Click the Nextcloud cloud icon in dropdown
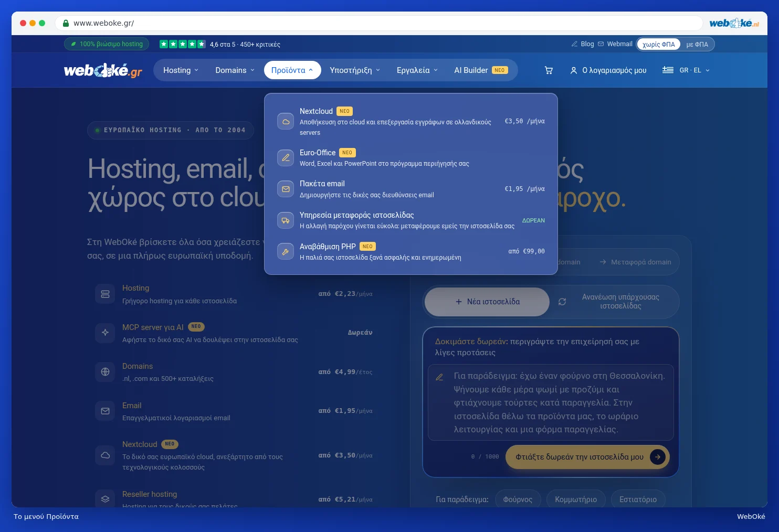The height and width of the screenshot is (532, 779). click(286, 121)
